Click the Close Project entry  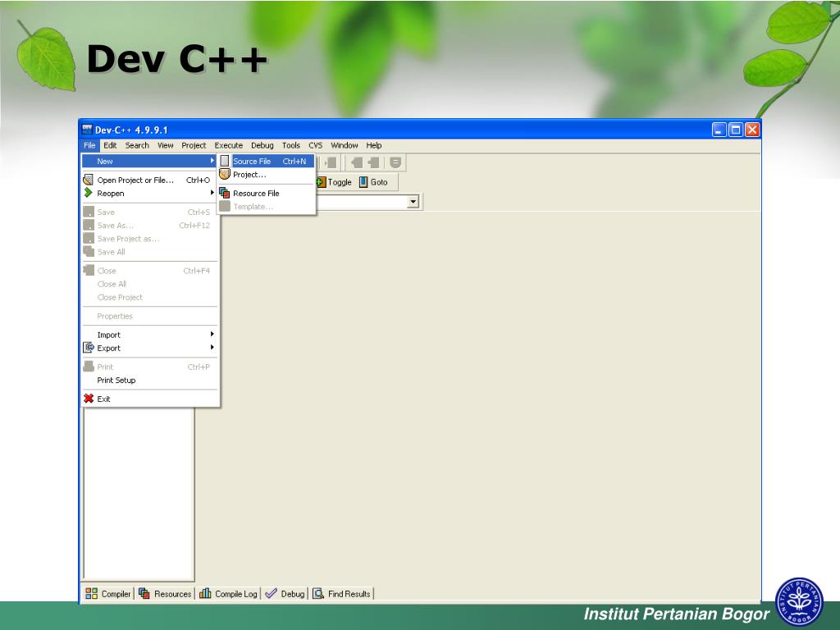[149, 297]
